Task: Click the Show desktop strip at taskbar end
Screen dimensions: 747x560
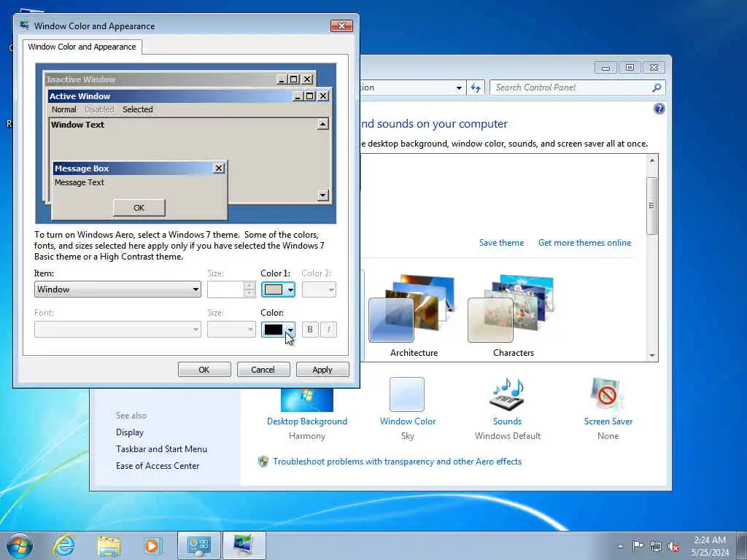Action: click(742, 545)
